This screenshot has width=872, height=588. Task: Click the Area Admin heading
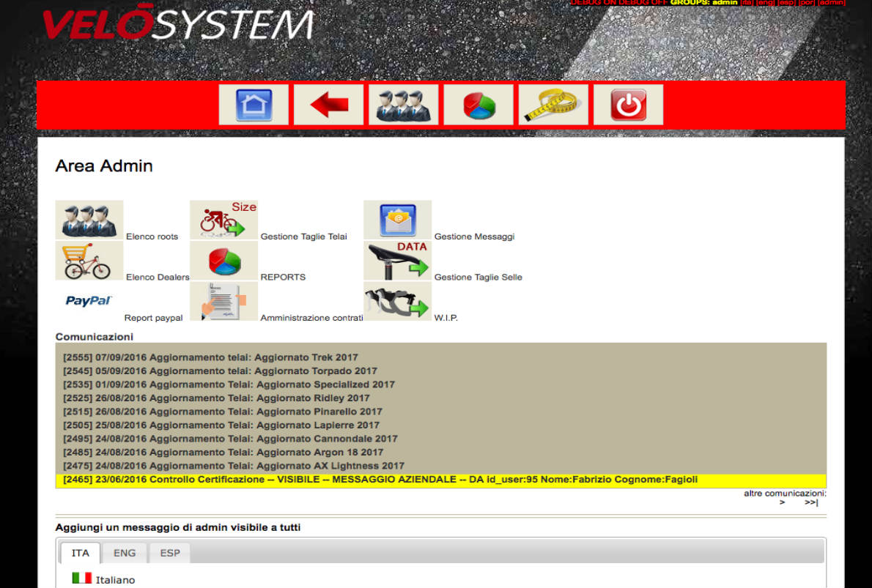click(104, 165)
